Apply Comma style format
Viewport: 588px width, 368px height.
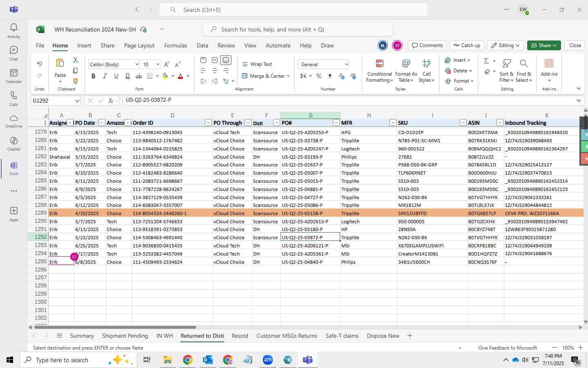[x=330, y=76]
